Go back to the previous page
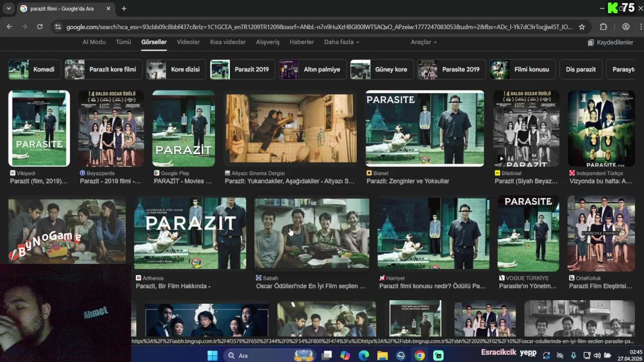The image size is (644, 362). click(9, 27)
